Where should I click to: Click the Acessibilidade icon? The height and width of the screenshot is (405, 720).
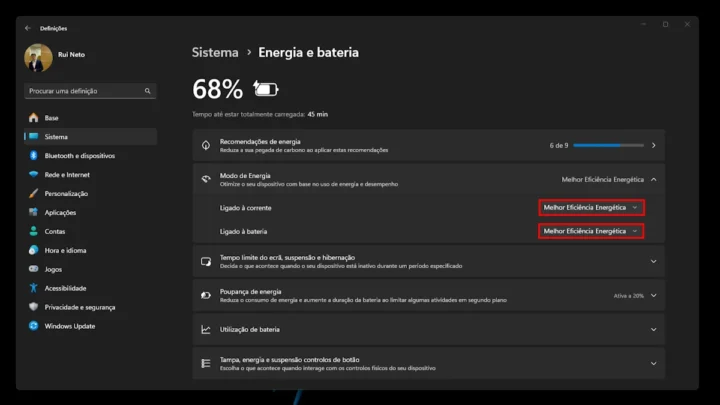pyautogui.click(x=34, y=288)
